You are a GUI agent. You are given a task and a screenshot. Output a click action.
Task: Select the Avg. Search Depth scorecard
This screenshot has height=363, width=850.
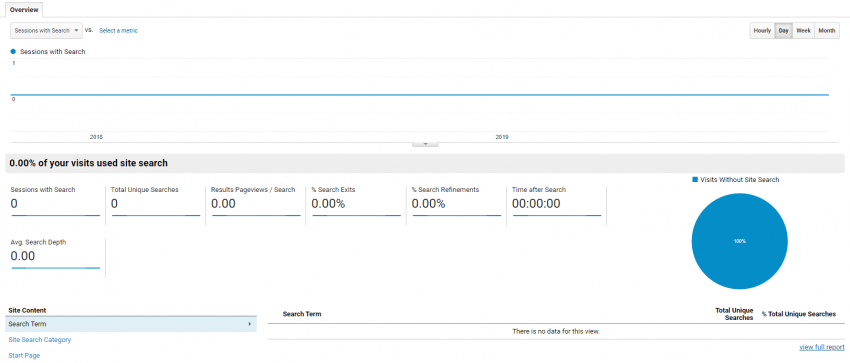tap(55, 257)
